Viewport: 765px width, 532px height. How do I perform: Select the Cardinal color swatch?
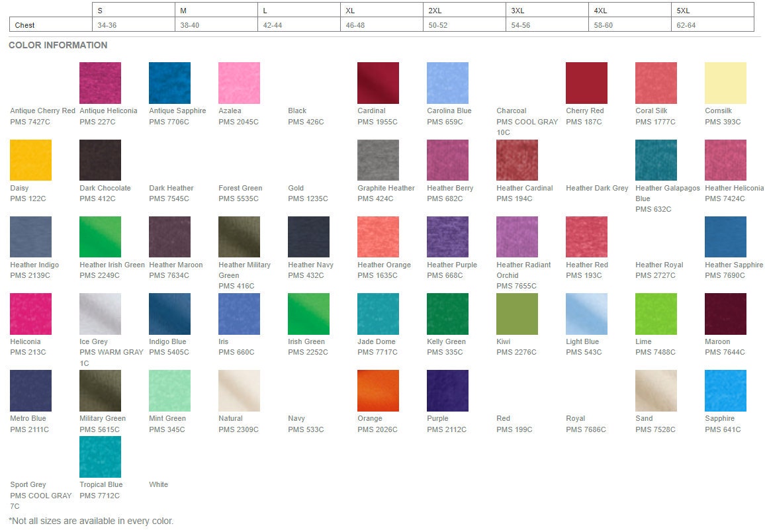click(x=378, y=83)
